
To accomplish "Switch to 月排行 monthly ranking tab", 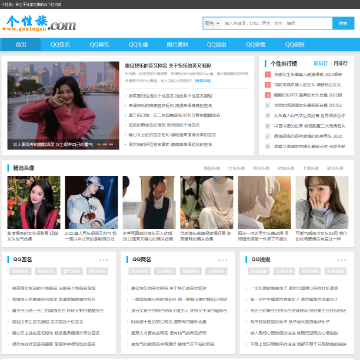I will (x=340, y=63).
